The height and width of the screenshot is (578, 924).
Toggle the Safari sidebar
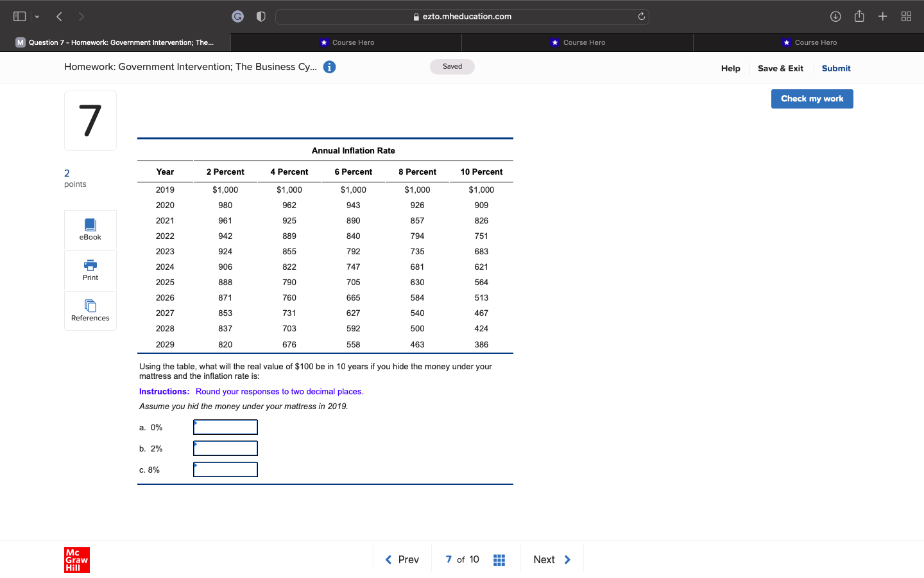point(19,16)
